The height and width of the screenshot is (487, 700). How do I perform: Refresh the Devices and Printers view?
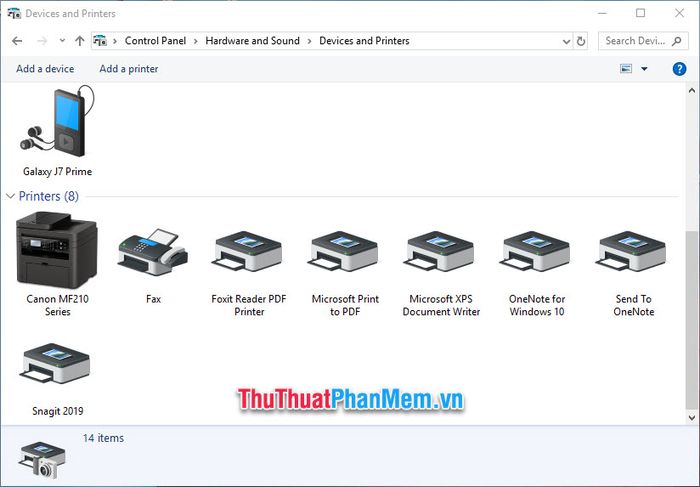coord(581,41)
